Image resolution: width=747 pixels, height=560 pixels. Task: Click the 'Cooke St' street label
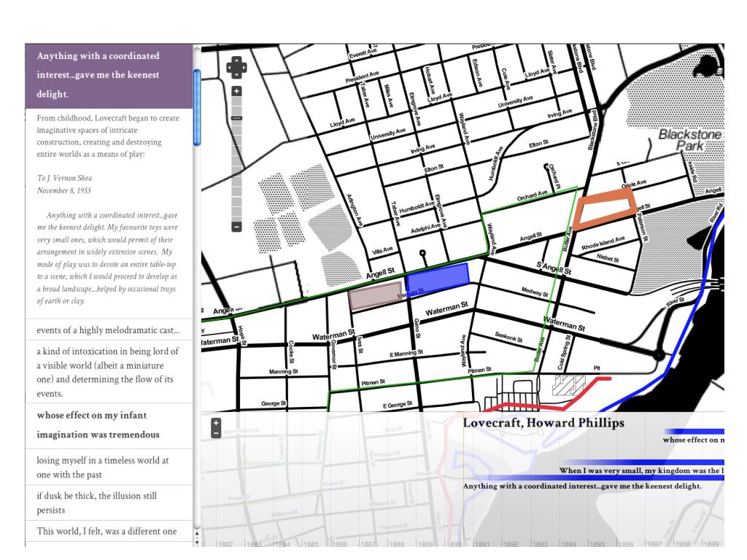click(x=290, y=351)
